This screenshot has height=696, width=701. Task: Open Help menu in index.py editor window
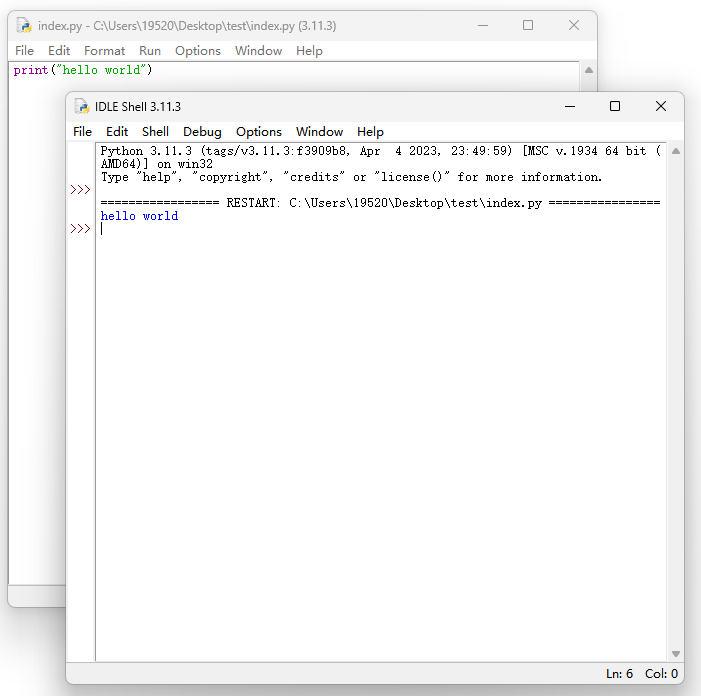[309, 51]
